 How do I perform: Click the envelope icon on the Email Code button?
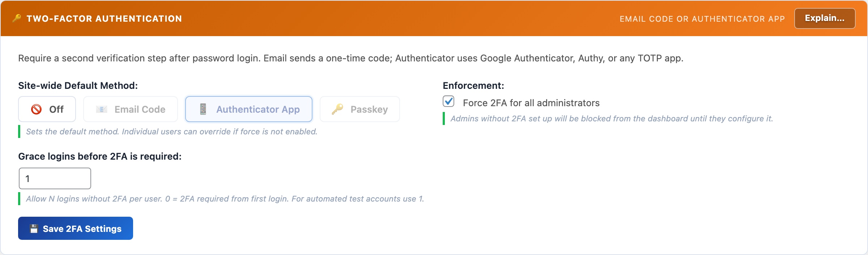coord(102,109)
